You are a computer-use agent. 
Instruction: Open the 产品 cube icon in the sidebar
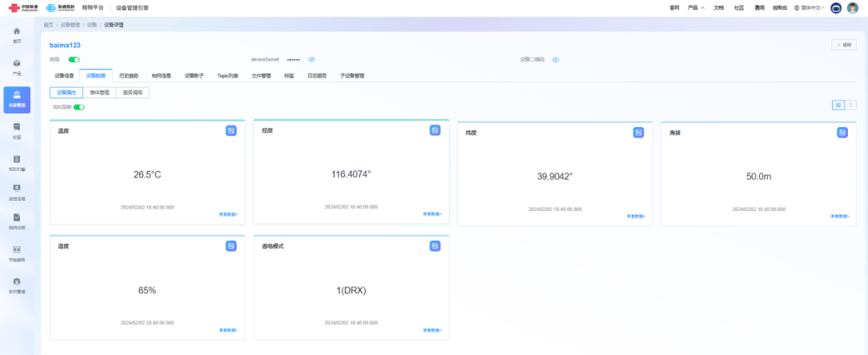[17, 63]
